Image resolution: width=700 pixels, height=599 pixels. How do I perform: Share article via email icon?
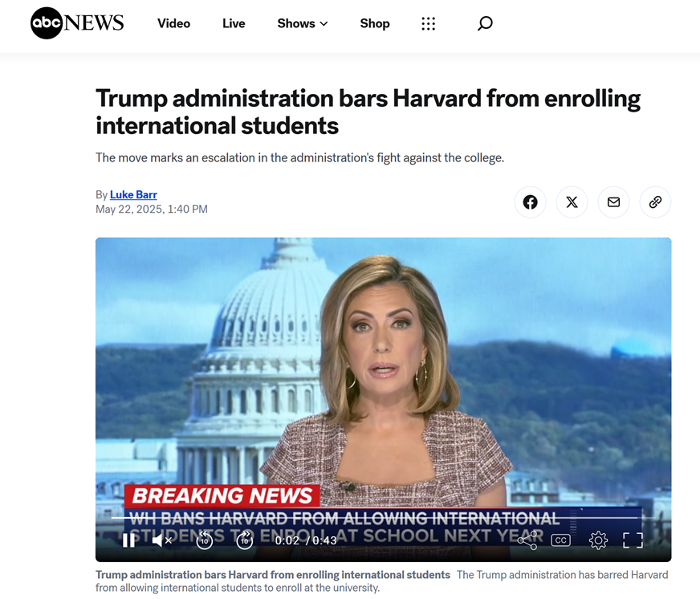coord(614,202)
